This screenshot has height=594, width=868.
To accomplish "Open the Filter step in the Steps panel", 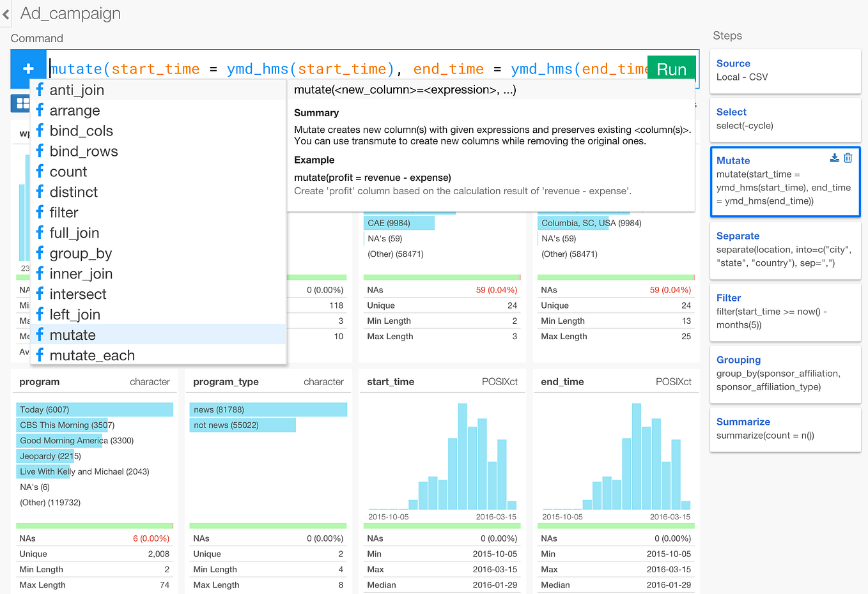I will [785, 312].
